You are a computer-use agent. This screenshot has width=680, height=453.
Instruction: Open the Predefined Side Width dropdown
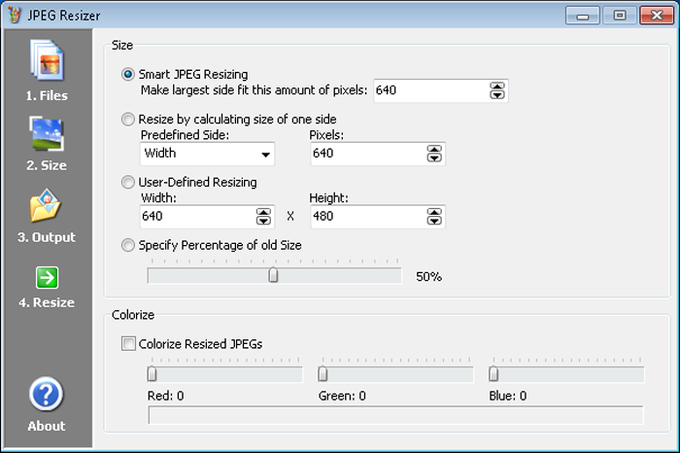click(x=207, y=153)
